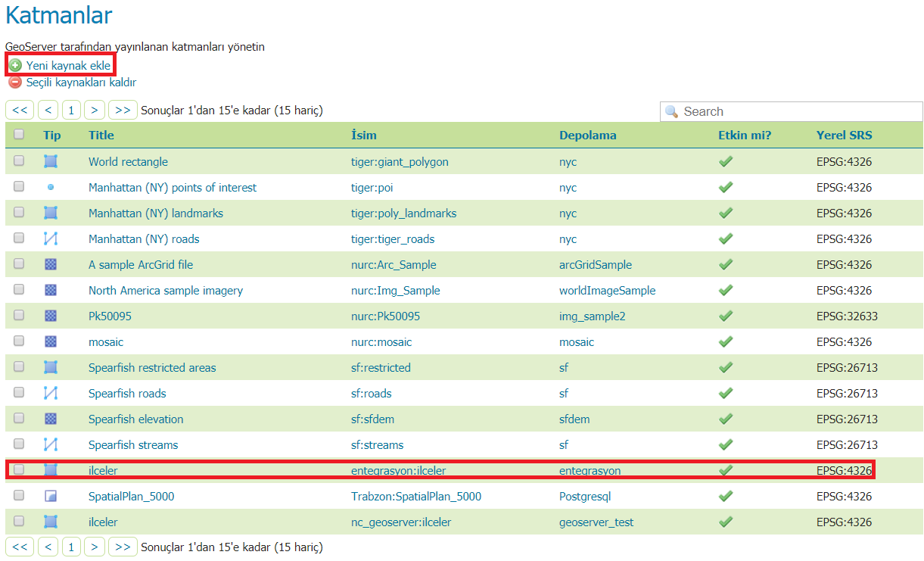The height and width of the screenshot is (561, 924).
Task: Click the line type icon for Manhattan (NY) roads
Action: point(51,238)
